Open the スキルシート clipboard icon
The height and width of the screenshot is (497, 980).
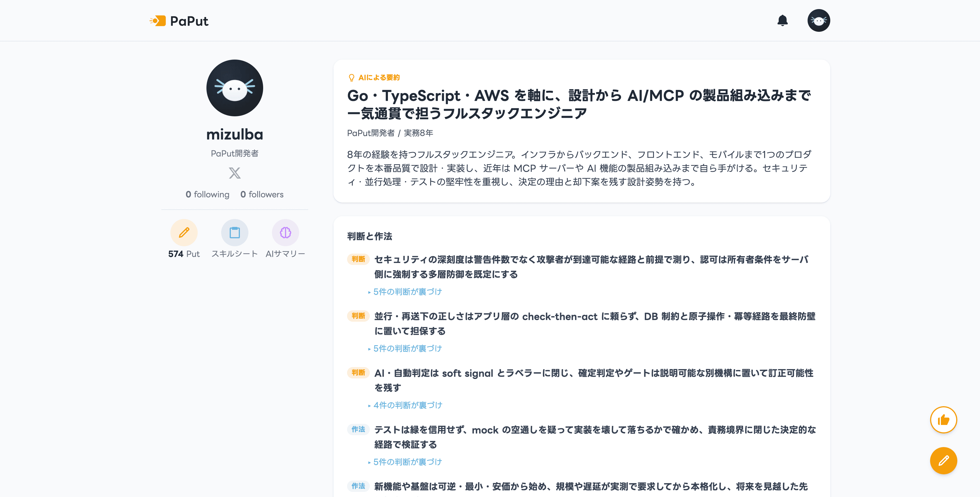click(235, 233)
